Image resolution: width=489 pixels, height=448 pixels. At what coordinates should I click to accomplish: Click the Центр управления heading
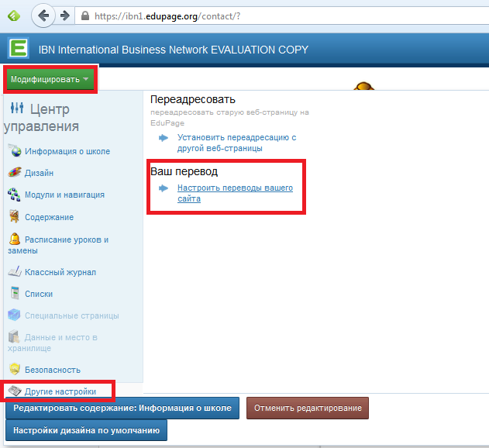click(x=41, y=118)
